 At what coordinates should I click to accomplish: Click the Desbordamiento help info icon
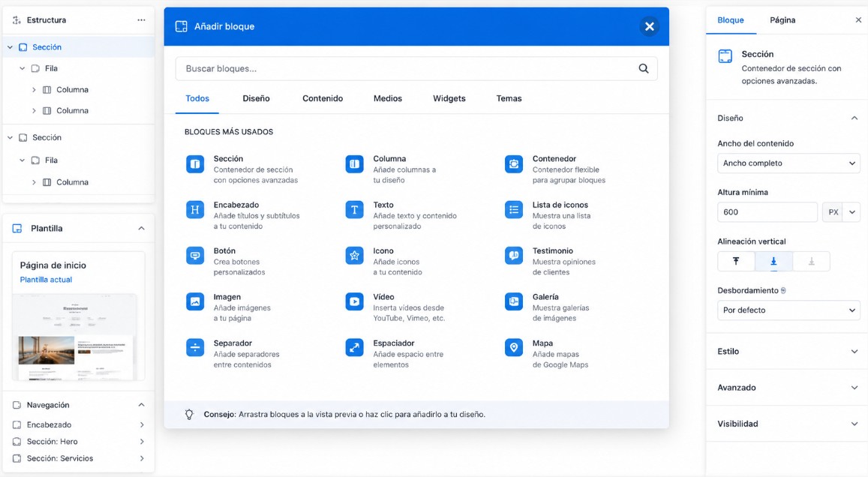[782, 290]
